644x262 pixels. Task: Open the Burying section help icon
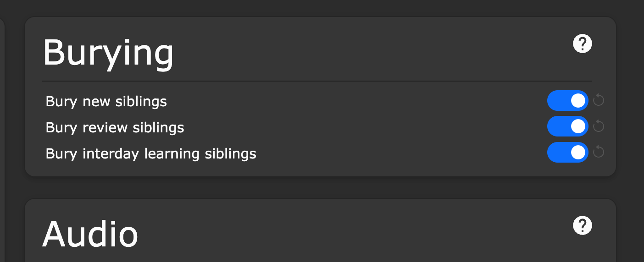click(583, 44)
